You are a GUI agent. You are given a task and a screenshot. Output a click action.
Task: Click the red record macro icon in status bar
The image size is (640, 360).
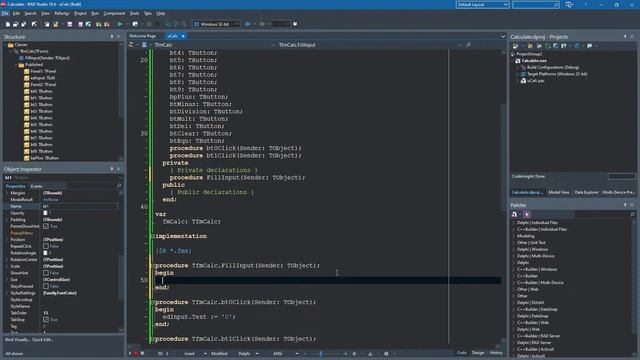(136, 353)
